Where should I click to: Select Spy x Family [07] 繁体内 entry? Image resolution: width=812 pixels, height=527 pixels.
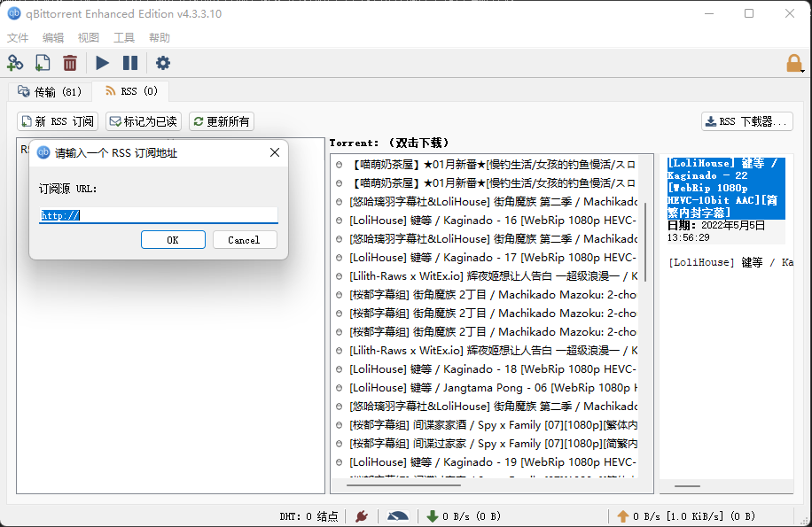pos(486,425)
